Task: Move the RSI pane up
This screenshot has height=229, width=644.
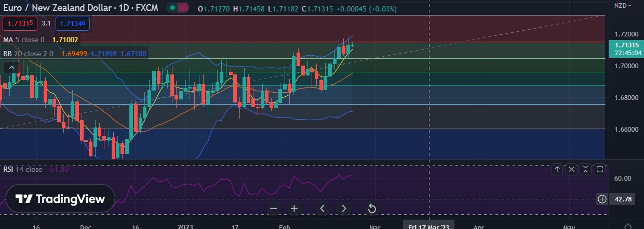Action: coord(557,169)
